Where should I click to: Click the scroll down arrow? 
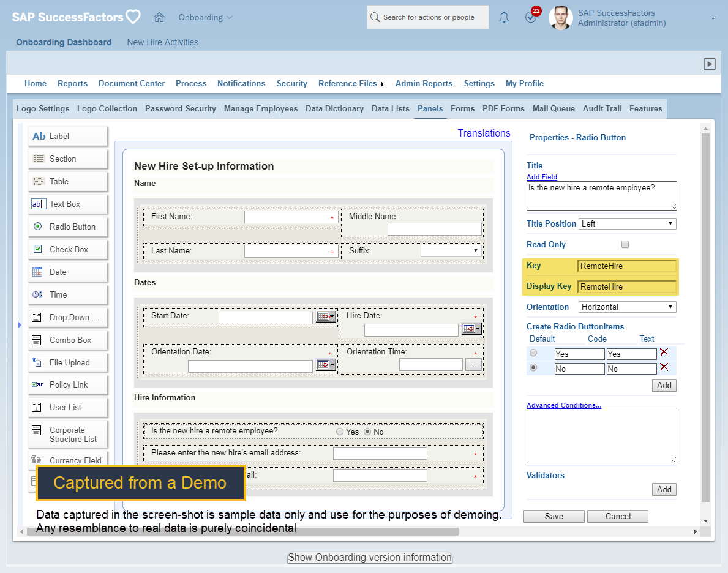tap(706, 521)
